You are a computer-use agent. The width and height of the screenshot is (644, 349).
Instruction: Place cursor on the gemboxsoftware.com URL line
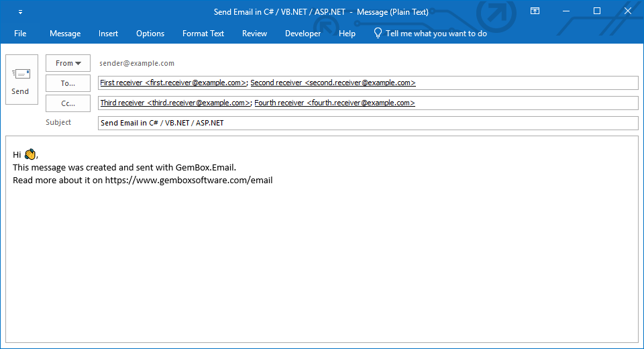click(189, 180)
